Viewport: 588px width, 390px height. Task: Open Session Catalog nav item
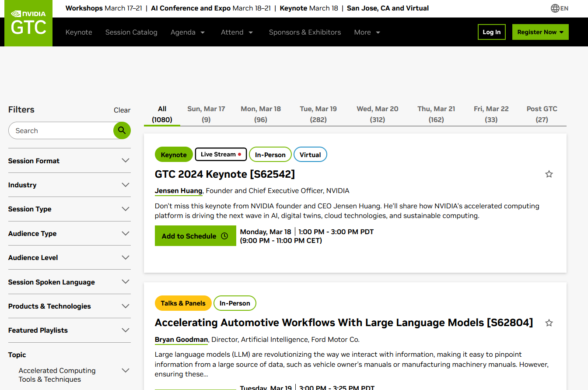[131, 32]
